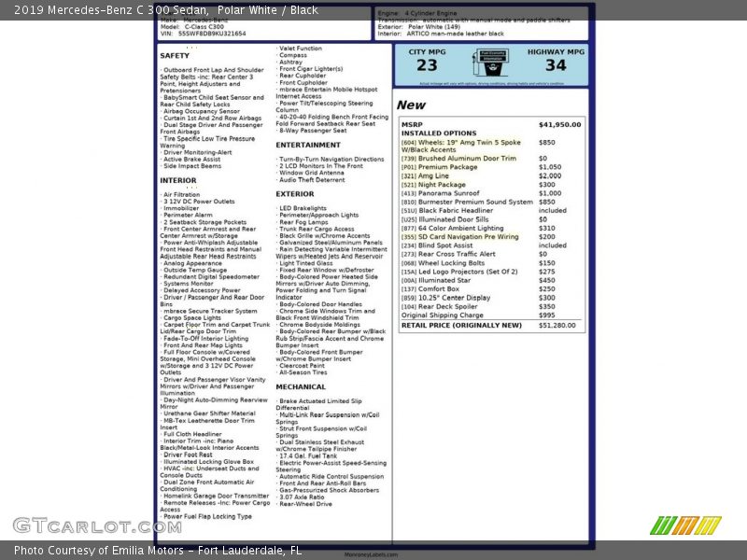Click the 'Power Fuel Flap Locking Type' item
Viewport: 747px width, 560px height.
207,517
